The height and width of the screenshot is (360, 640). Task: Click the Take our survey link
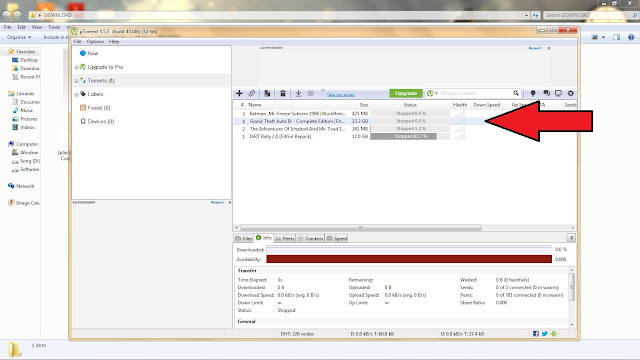tap(340, 95)
